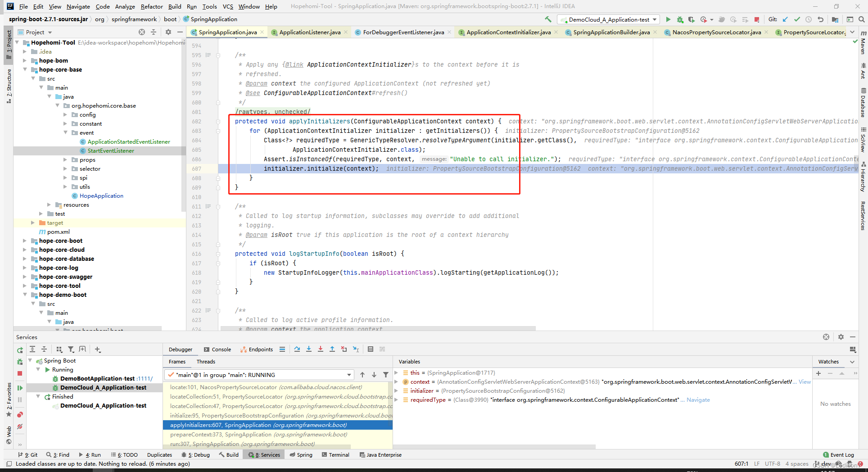Open Project panel settings gear
868x472 pixels.
tap(168, 32)
